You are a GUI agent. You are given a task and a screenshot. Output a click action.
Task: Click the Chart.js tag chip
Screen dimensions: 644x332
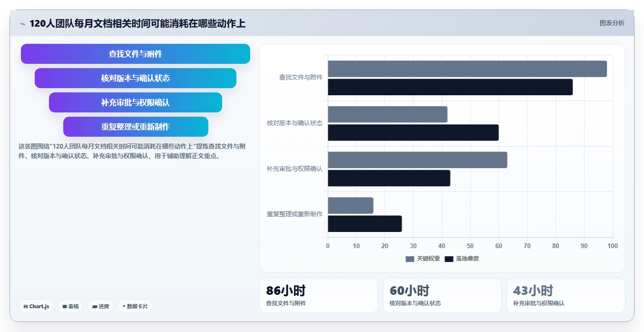click(x=36, y=306)
